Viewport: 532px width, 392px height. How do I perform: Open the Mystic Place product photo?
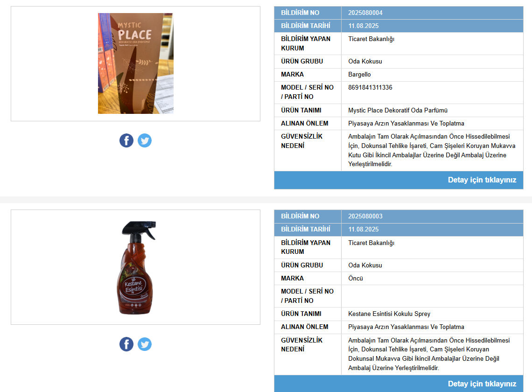136,63
